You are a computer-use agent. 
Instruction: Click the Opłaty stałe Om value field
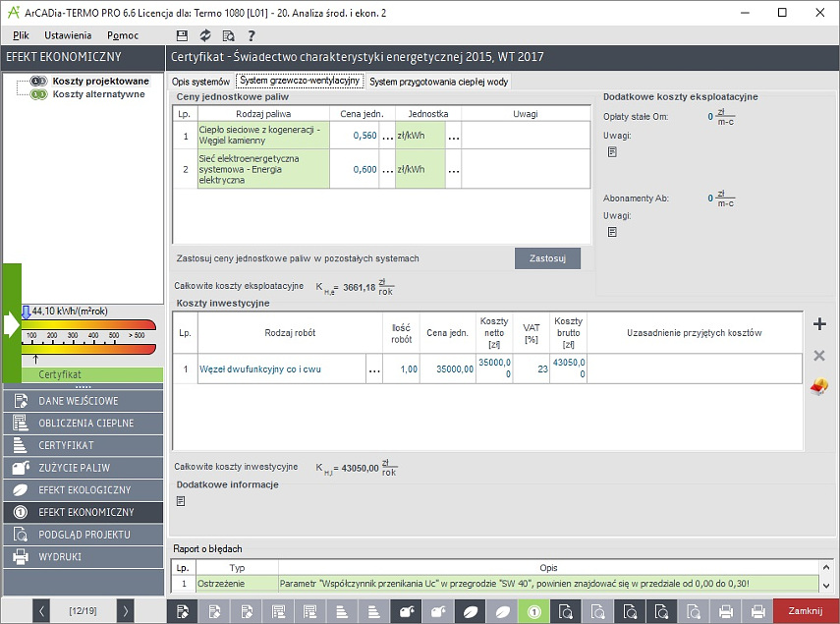(x=709, y=117)
